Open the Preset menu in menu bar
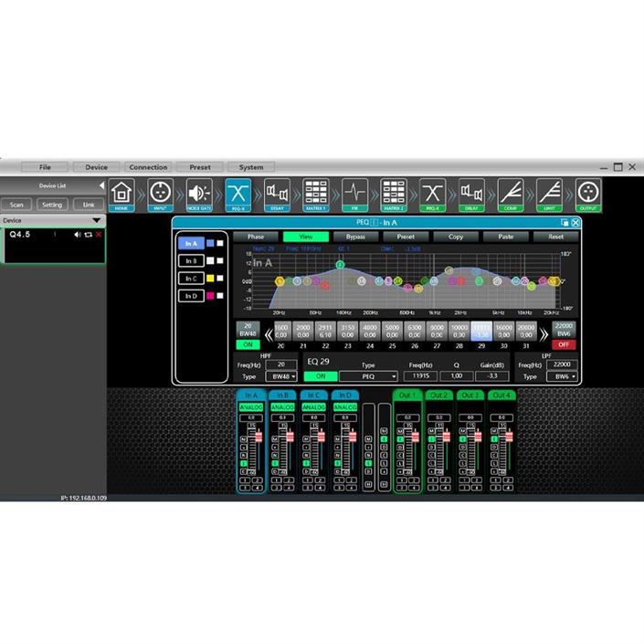This screenshot has width=644, height=644. pos(199,167)
